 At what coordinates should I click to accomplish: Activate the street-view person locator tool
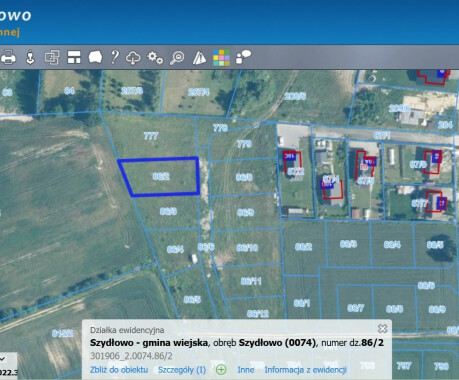[30, 57]
